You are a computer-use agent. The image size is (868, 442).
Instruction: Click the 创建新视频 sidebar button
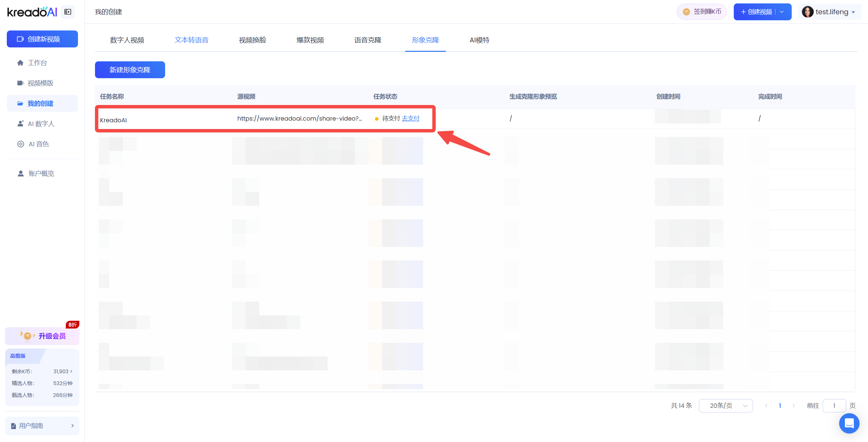coord(42,39)
